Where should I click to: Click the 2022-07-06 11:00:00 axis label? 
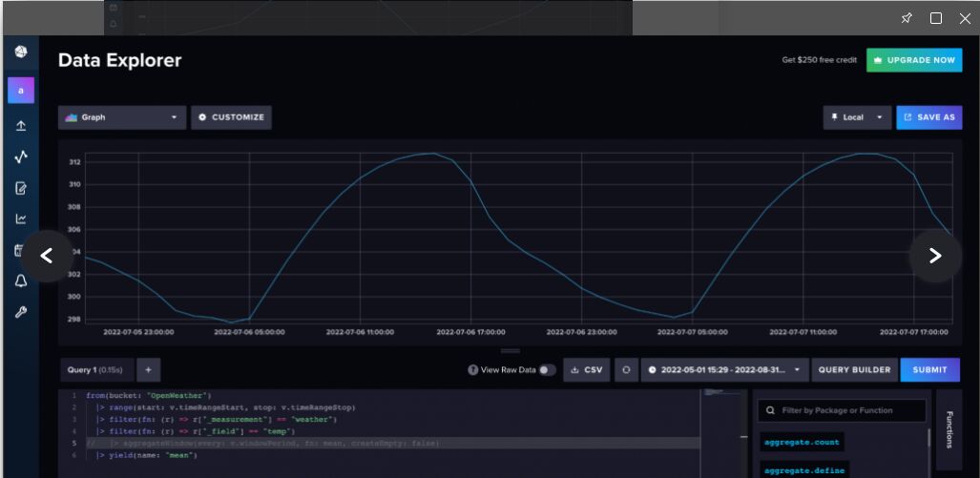pos(360,332)
